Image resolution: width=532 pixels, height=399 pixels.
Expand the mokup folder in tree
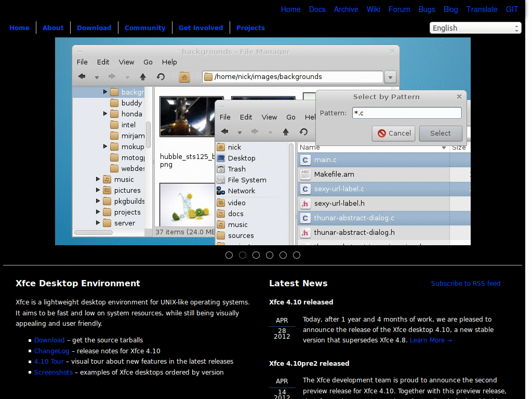105,146
